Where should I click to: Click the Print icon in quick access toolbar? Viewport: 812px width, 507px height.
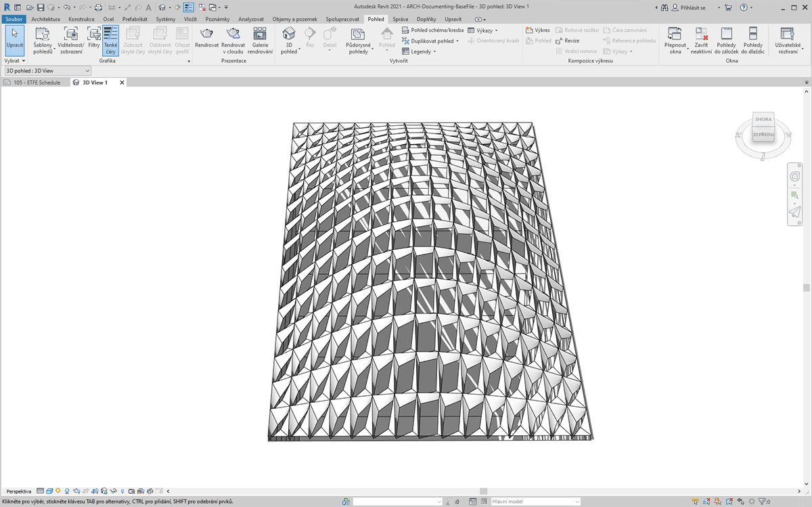[98, 7]
